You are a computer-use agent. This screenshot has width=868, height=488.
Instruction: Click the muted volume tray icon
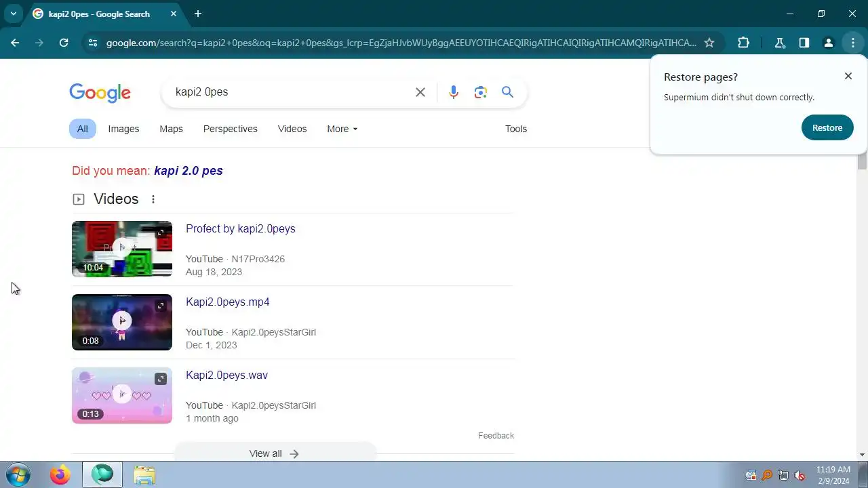pyautogui.click(x=800, y=475)
